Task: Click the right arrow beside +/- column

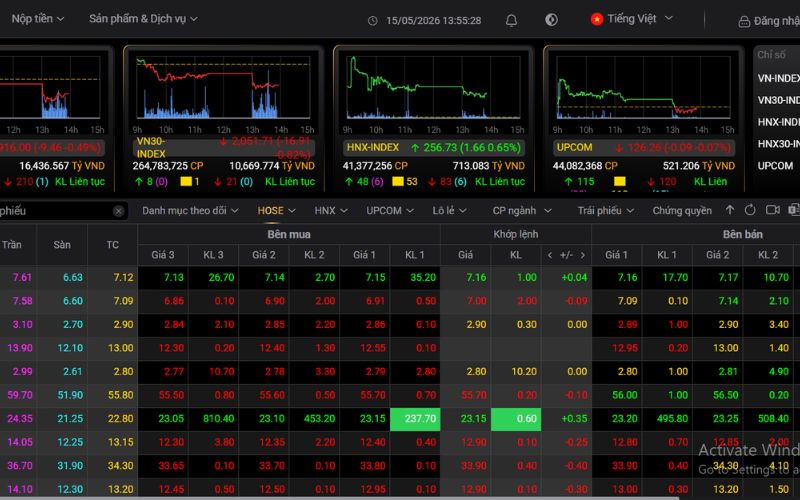Action: coord(583,255)
